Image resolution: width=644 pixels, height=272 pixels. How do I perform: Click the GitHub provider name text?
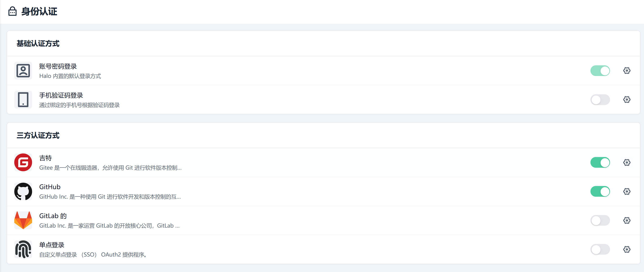[x=50, y=187]
